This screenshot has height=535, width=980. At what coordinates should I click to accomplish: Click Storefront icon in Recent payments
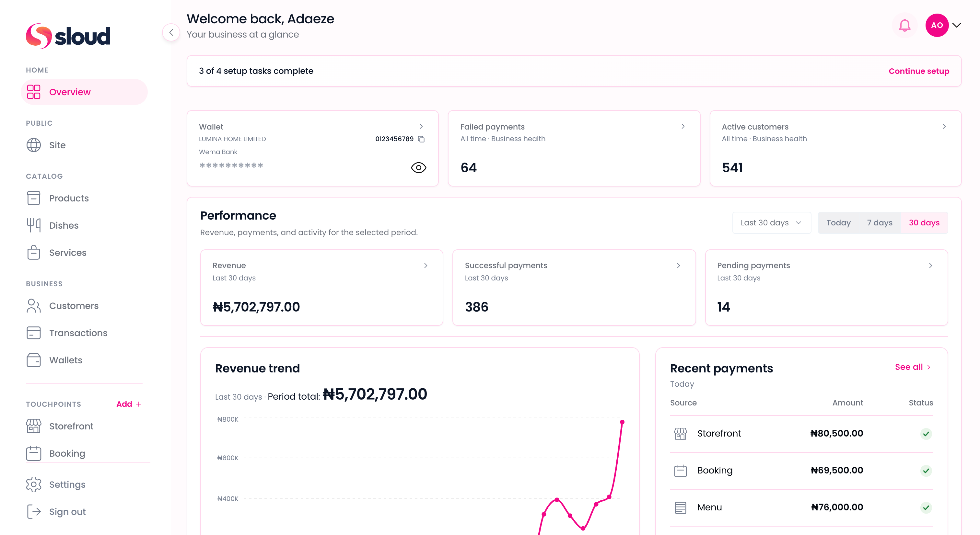680,434
